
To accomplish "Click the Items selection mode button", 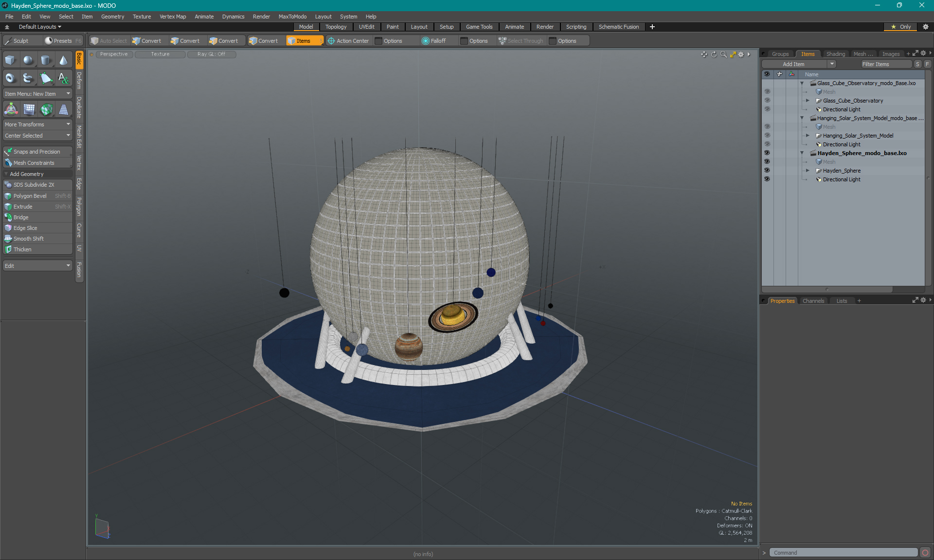I will [x=304, y=41].
